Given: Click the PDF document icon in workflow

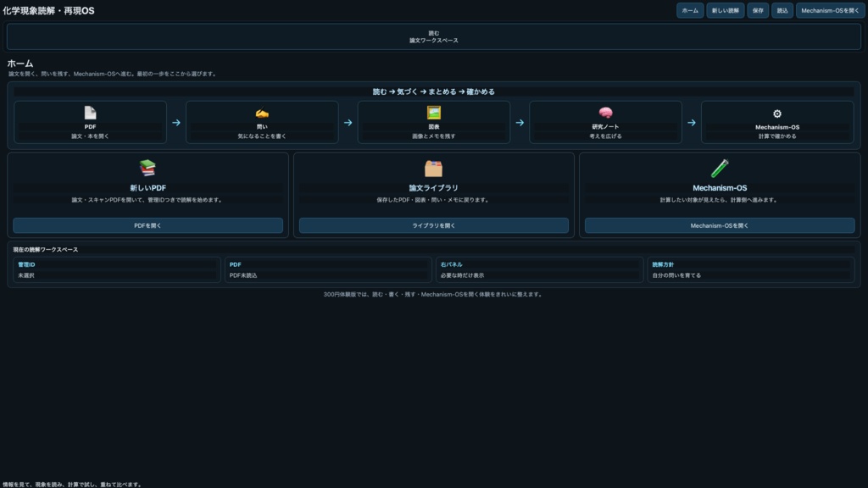Looking at the screenshot, I should click(x=90, y=113).
